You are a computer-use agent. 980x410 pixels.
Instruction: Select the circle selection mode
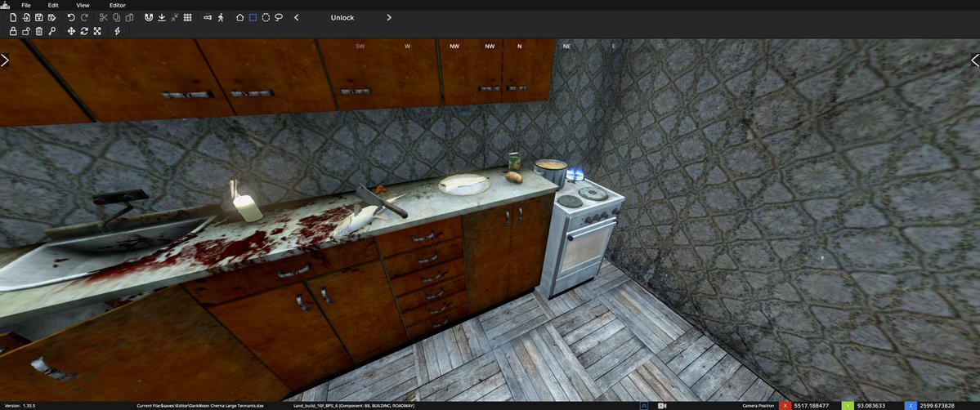(266, 17)
